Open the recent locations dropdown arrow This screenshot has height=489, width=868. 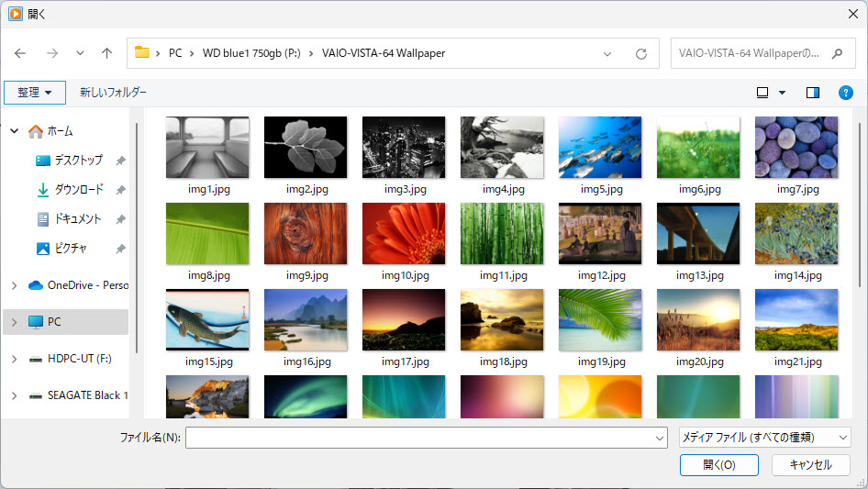(x=80, y=53)
